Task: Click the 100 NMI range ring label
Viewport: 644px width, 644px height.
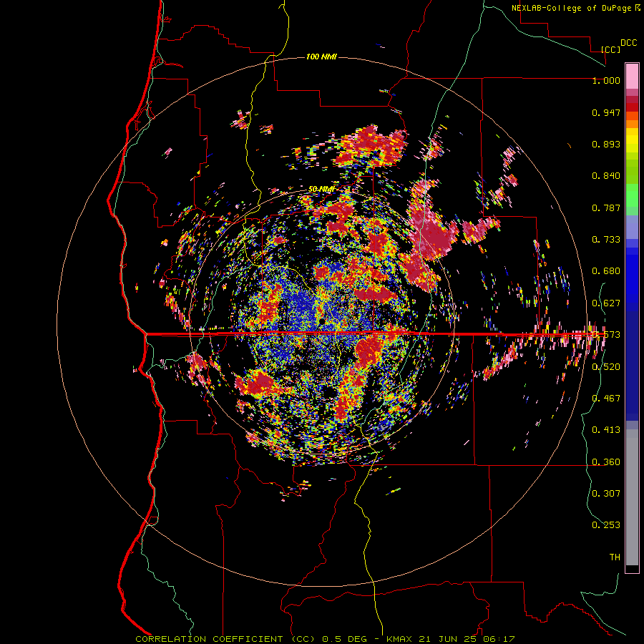Action: (x=321, y=57)
